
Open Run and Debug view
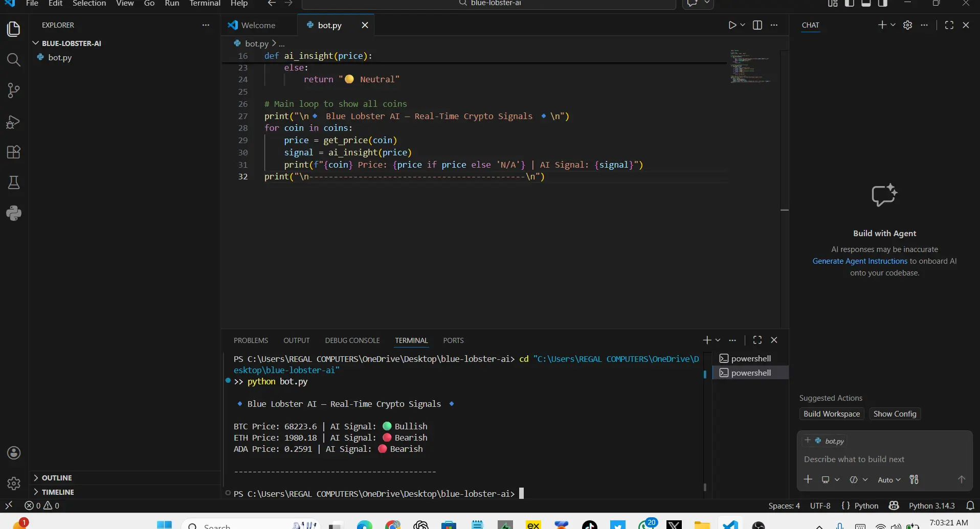[x=14, y=122]
